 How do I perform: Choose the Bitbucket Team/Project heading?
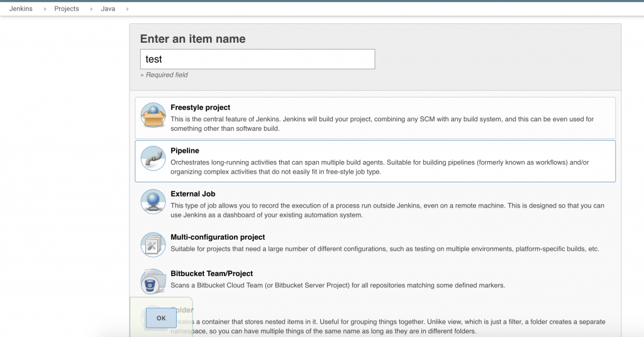(x=213, y=273)
